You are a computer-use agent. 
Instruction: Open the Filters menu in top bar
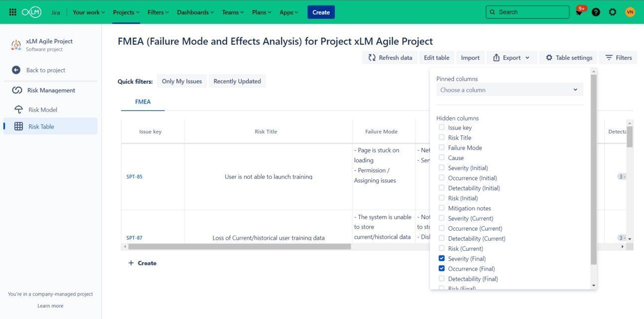click(159, 12)
